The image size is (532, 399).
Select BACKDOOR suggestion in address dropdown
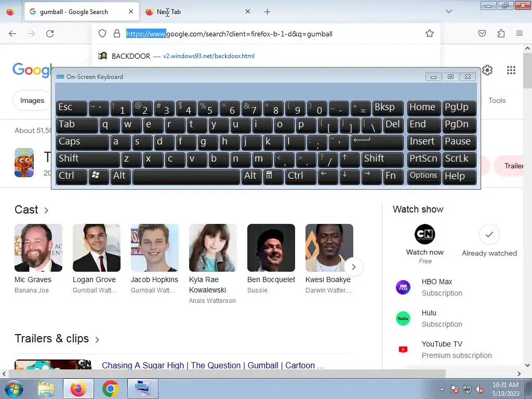pos(266,56)
